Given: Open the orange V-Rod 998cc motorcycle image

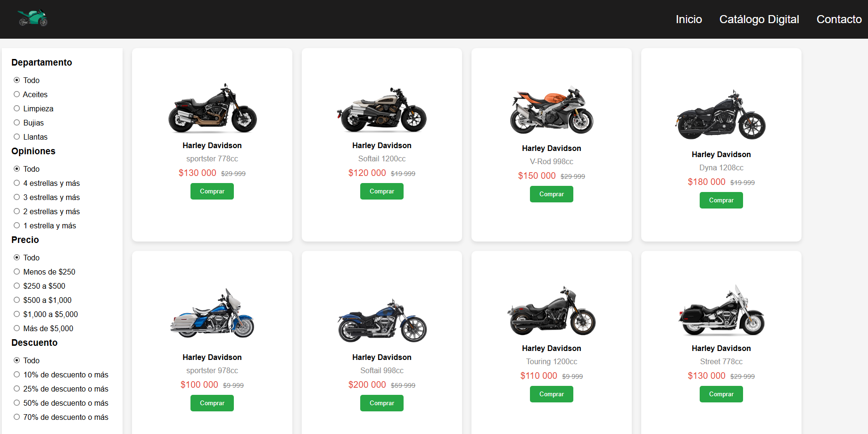Looking at the screenshot, I should coord(552,110).
